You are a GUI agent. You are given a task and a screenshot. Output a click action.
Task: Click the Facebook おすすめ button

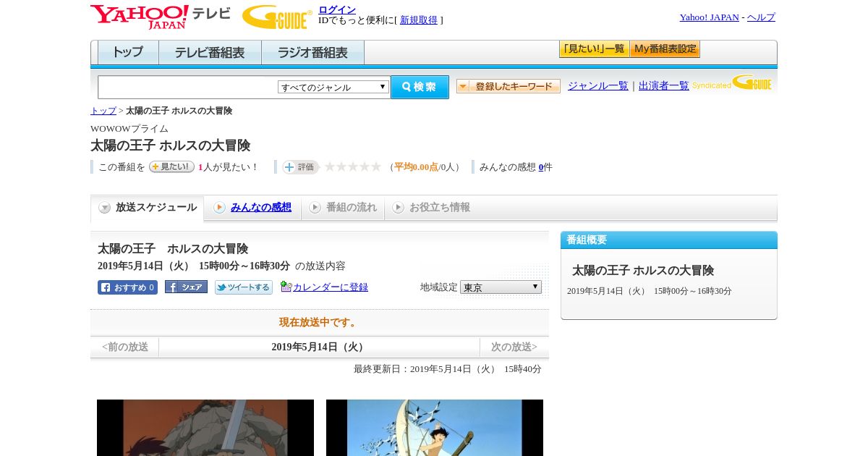(127, 287)
